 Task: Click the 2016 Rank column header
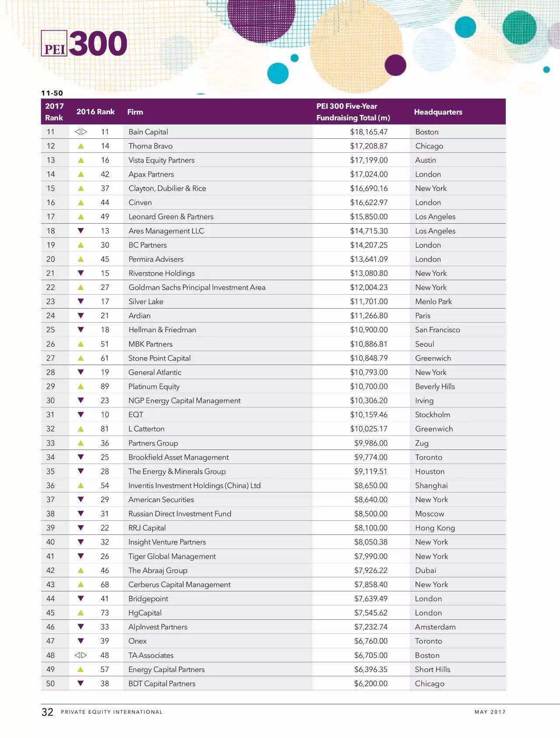pos(95,112)
